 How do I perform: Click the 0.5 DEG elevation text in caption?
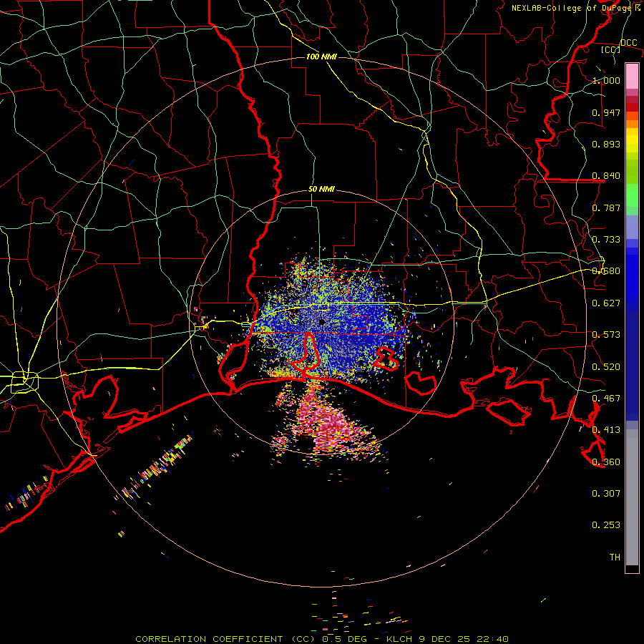(x=344, y=639)
